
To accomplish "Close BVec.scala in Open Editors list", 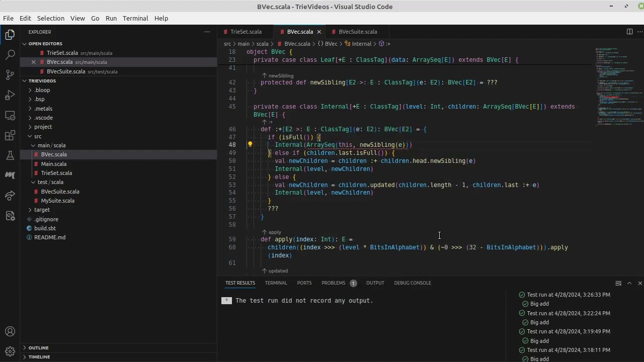I will coord(34,62).
